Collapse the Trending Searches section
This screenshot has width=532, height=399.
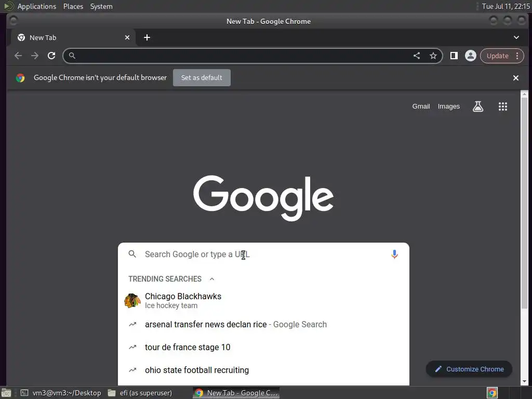point(212,279)
